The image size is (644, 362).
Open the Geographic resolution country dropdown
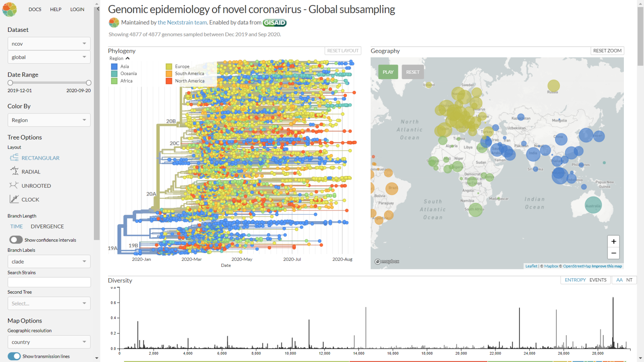(49, 342)
